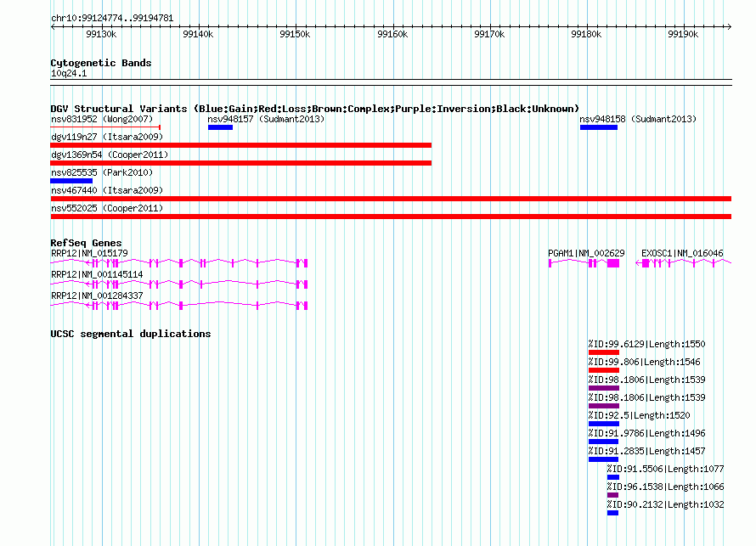Click the UCSC segmental duplications track title
The image size is (756, 546).
click(131, 334)
